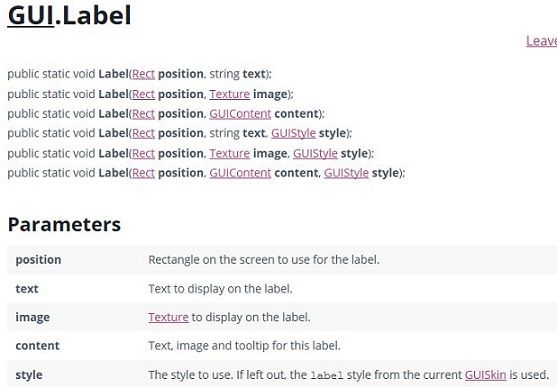Image resolution: width=557 pixels, height=387 pixels.
Task: Click the Leave feedback link
Action: (541, 41)
